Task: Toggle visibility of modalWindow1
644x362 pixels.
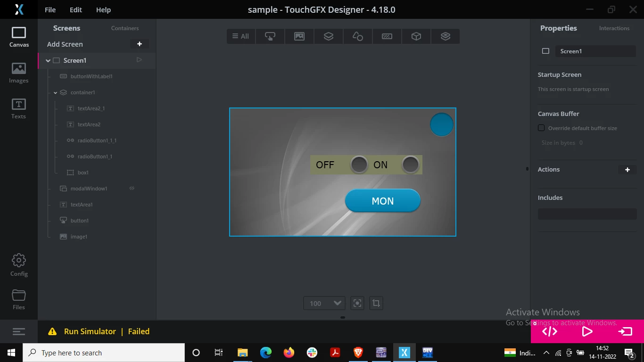Action: pos(132,188)
